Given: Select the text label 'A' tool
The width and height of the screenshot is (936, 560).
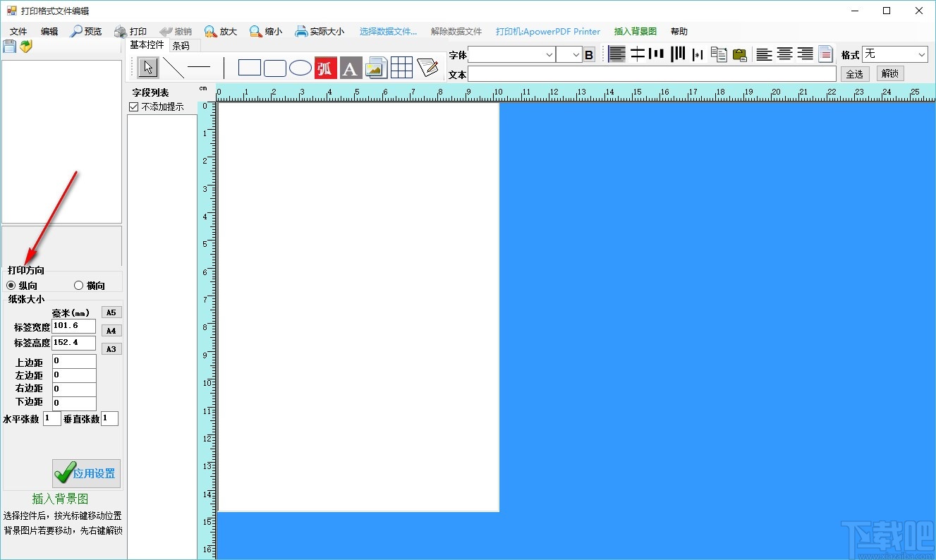Looking at the screenshot, I should [x=351, y=68].
